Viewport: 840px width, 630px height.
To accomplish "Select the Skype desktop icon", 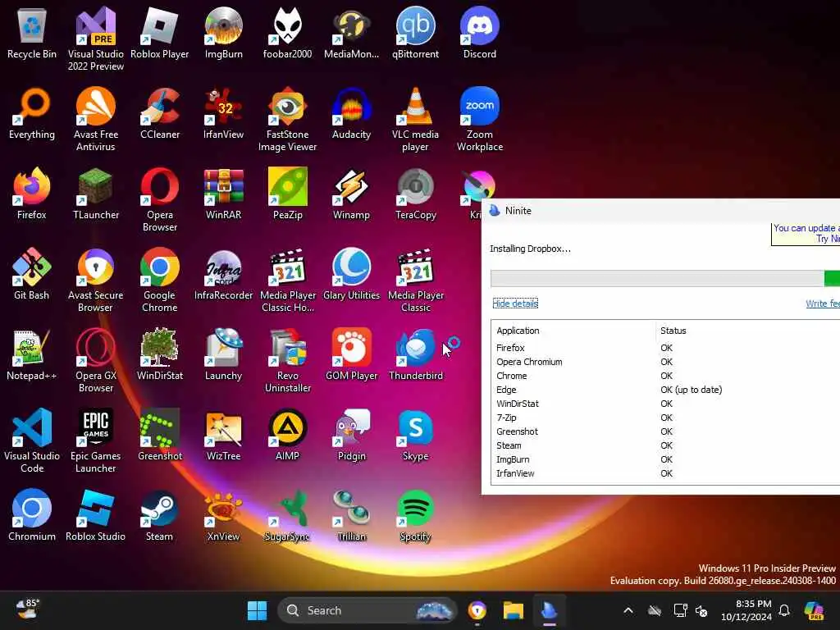I will [x=415, y=435].
